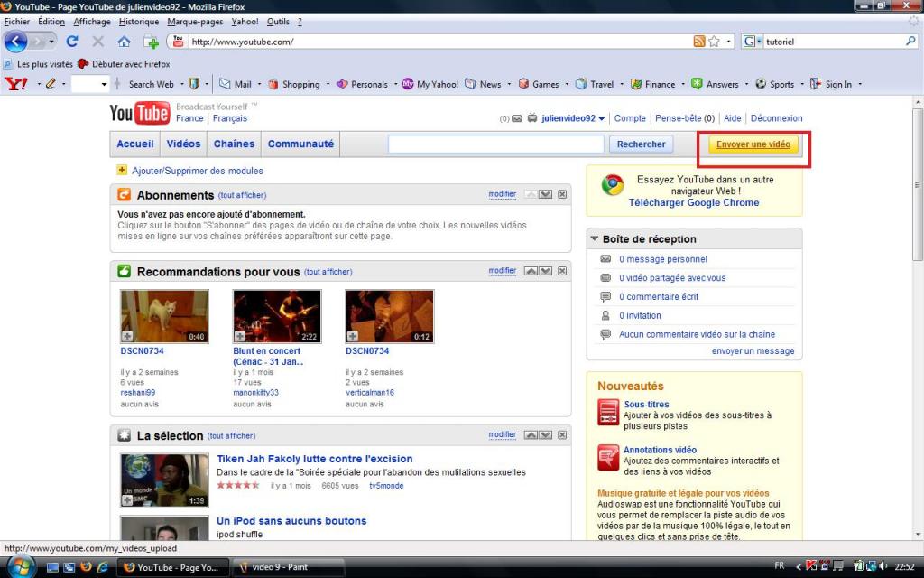Move Recommandations pour vous module up

pos(531,271)
